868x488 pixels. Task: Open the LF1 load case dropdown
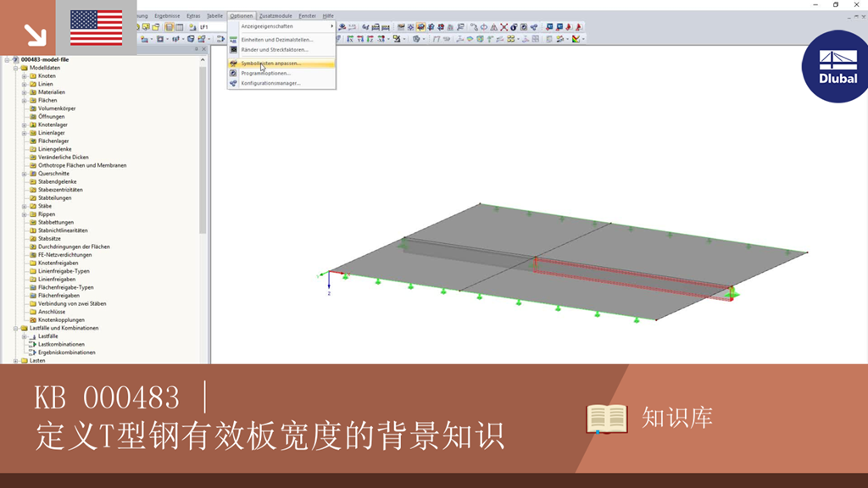point(213,26)
